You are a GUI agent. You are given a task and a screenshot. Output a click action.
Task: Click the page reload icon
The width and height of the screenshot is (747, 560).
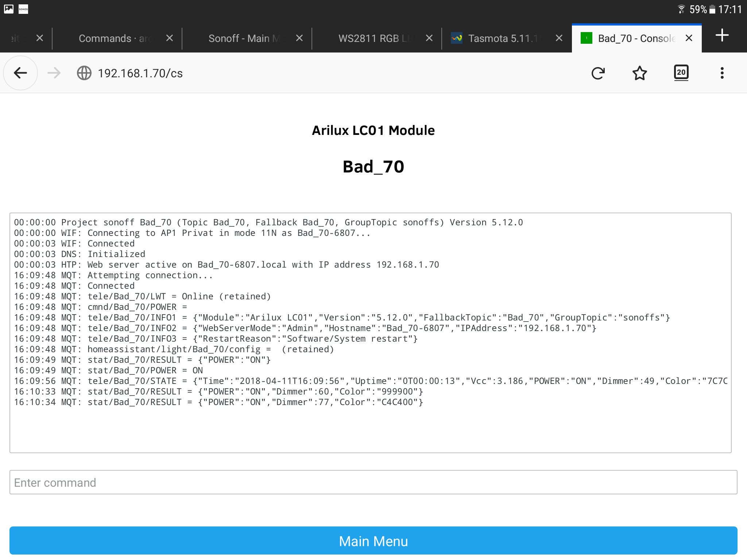coord(599,72)
